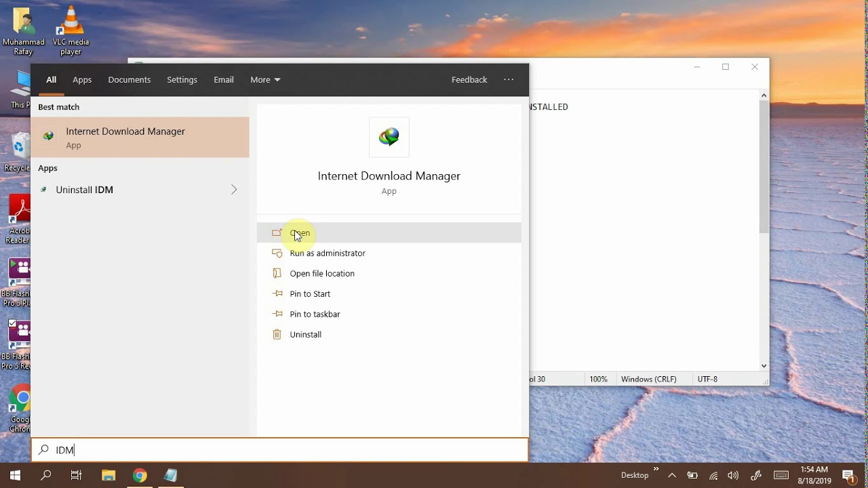The height and width of the screenshot is (488, 868).
Task: Open the search options ellipsis menu
Action: [x=509, y=80]
